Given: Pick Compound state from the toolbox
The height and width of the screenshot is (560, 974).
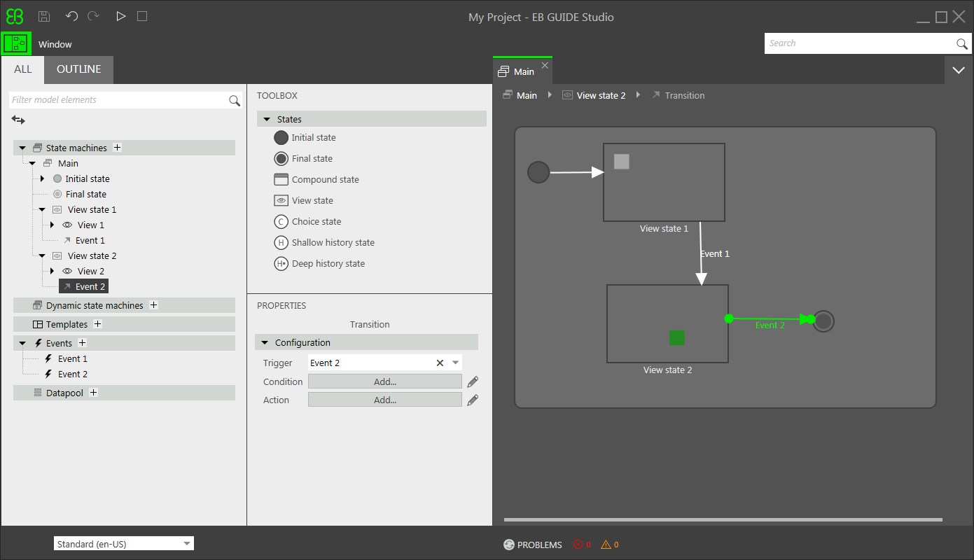Looking at the screenshot, I should point(316,179).
